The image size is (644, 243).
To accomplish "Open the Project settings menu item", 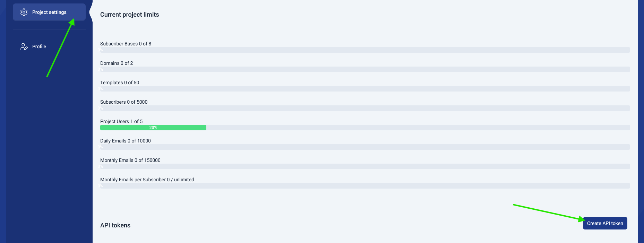I will click(x=49, y=12).
